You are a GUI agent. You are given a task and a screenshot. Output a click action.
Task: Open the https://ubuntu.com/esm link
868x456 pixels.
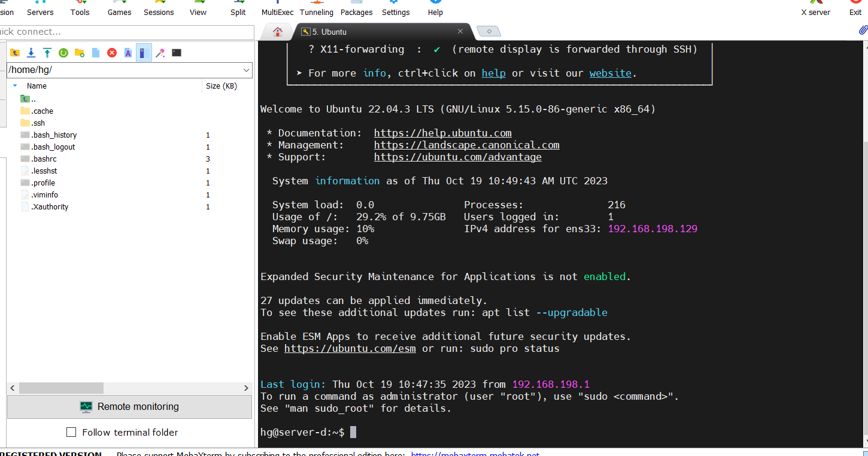coord(350,348)
